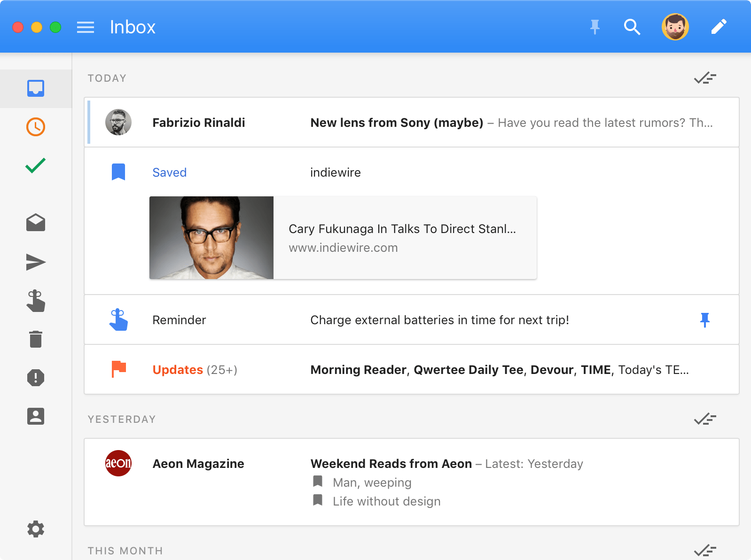Open the hamburger menu
The height and width of the screenshot is (560, 751).
click(86, 27)
